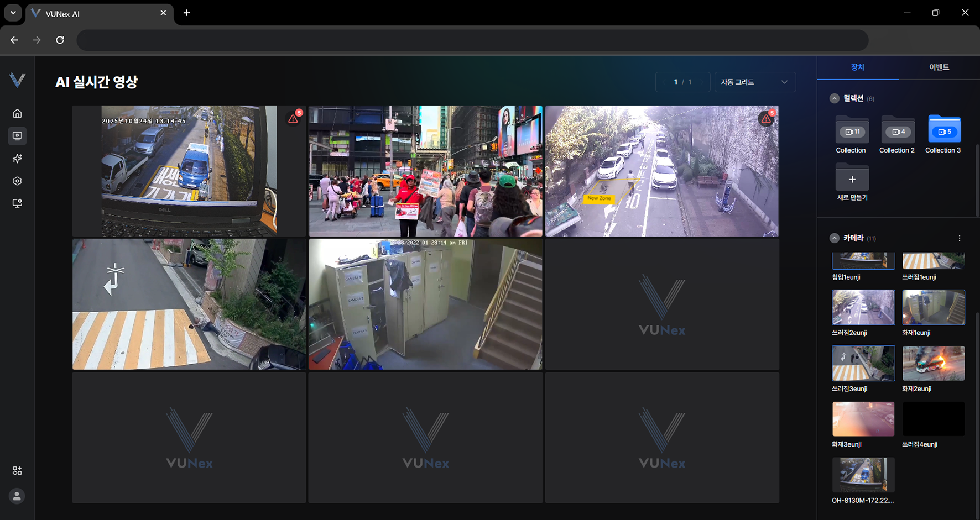Collapse the 카메라 section
This screenshot has height=520, width=980.
835,238
